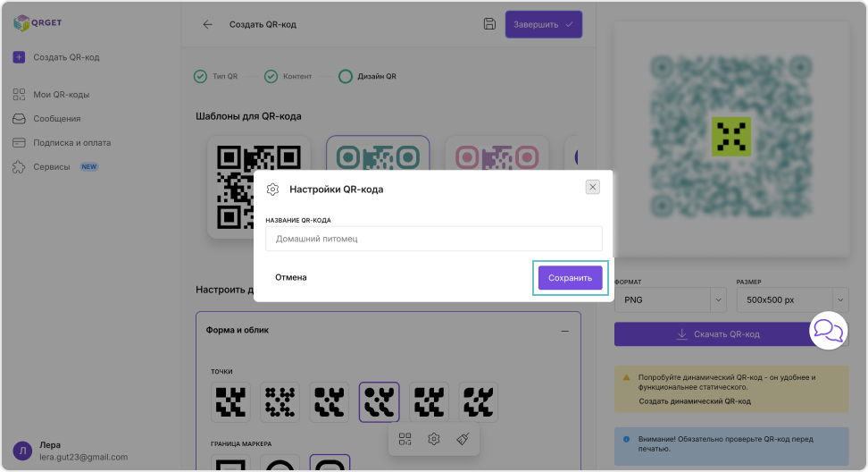The height and width of the screenshot is (472, 868).
Task: Click Отмена in the dialog
Action: pyautogui.click(x=291, y=278)
